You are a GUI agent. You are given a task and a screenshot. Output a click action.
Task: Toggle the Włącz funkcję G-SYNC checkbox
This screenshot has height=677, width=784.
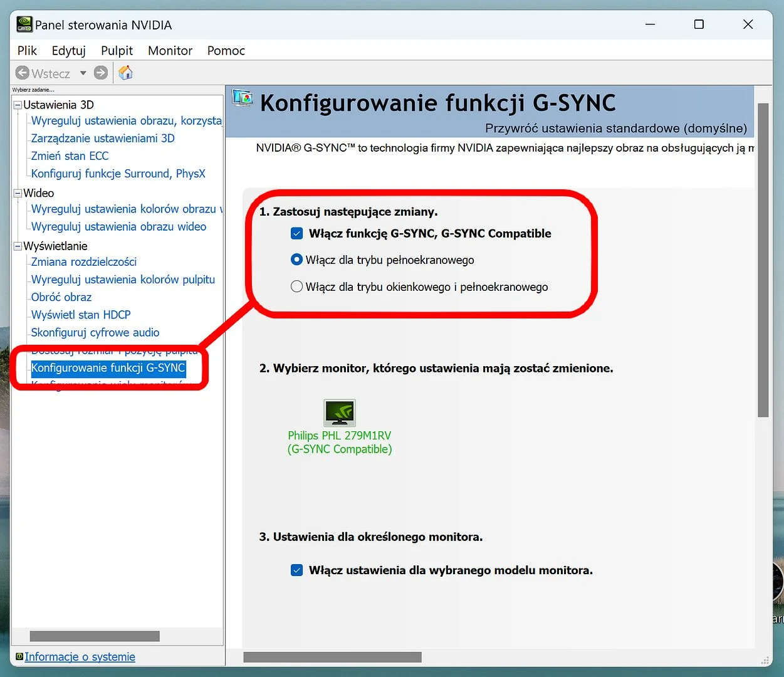point(297,234)
